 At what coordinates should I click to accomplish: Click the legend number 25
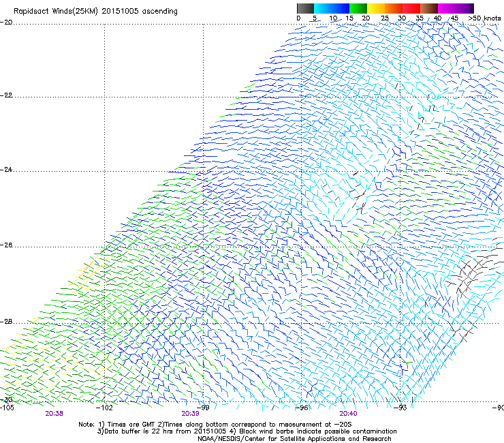coord(384,18)
